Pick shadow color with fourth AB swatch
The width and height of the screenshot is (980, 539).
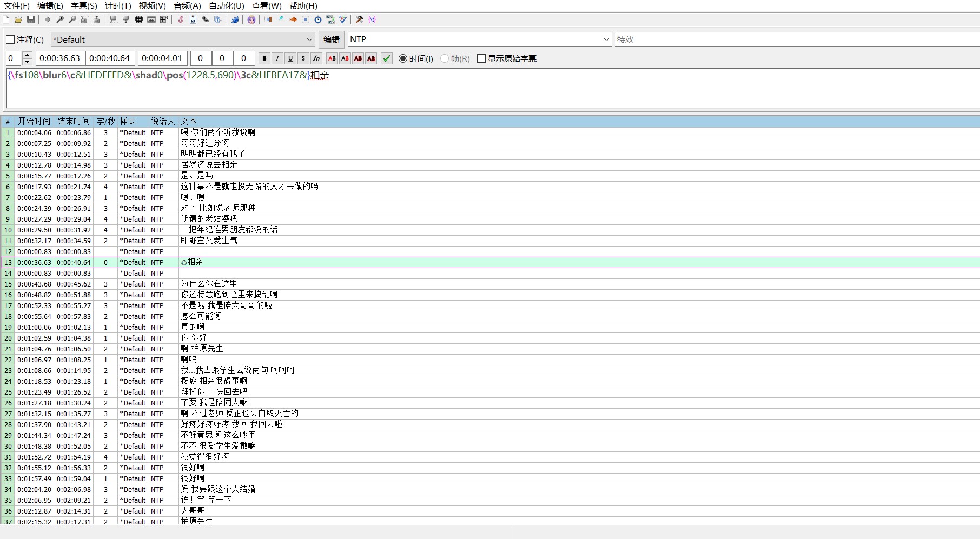coord(371,58)
